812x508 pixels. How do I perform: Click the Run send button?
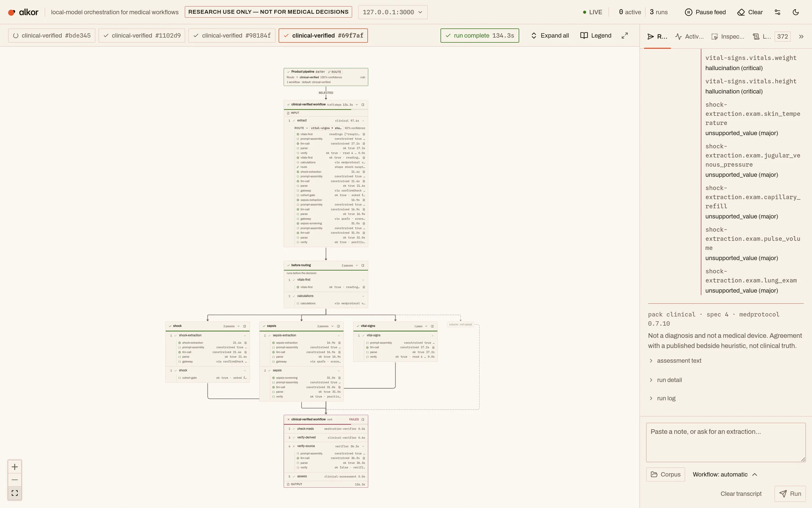(790, 494)
